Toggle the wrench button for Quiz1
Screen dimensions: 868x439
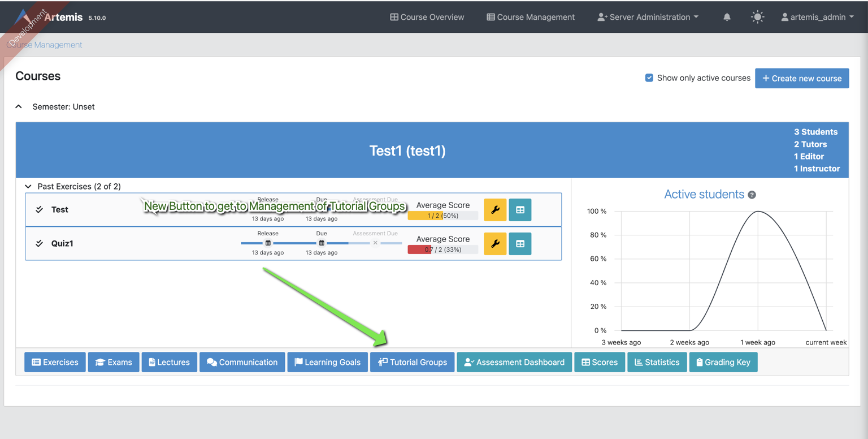tap(495, 244)
